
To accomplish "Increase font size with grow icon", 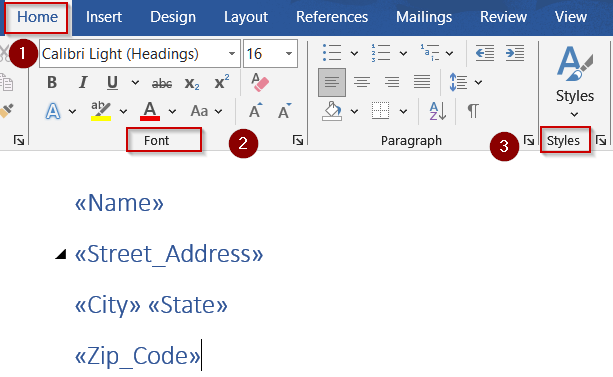I will 256,111.
